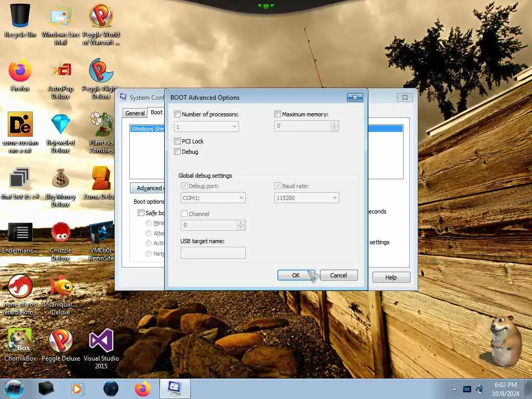The width and height of the screenshot is (532, 399).
Task: Tick the PCI Lock checkbox
Action: tap(177, 141)
